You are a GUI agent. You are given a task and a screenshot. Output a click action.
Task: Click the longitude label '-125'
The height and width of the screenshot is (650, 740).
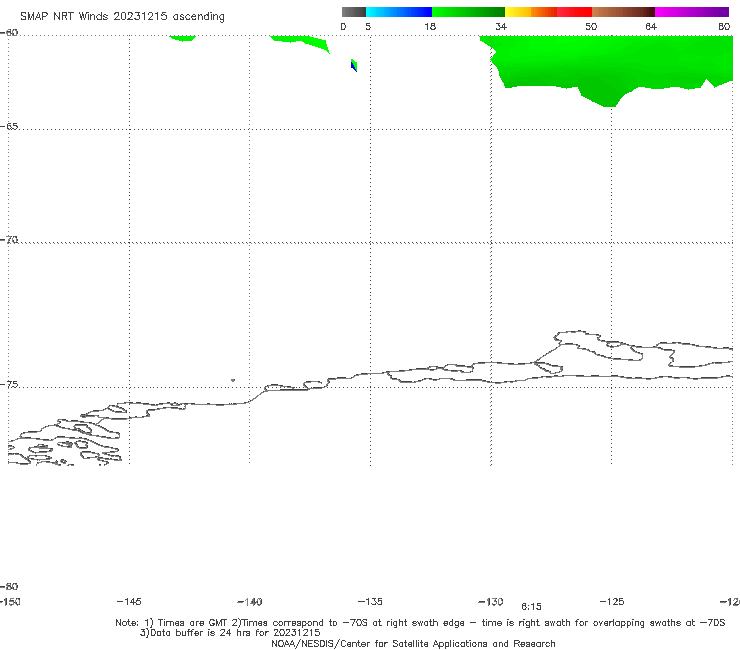click(x=612, y=601)
